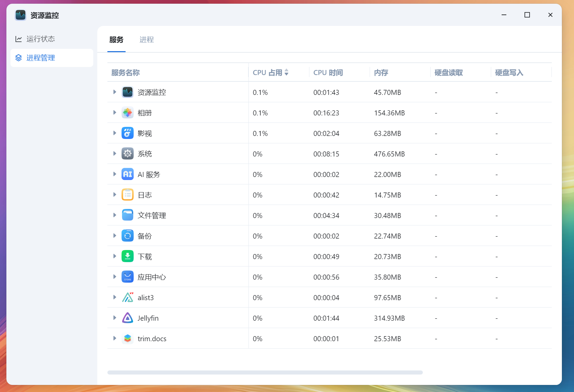The image size is (574, 392).
Task: Click the 硬盘写入 column header
Action: (521, 72)
